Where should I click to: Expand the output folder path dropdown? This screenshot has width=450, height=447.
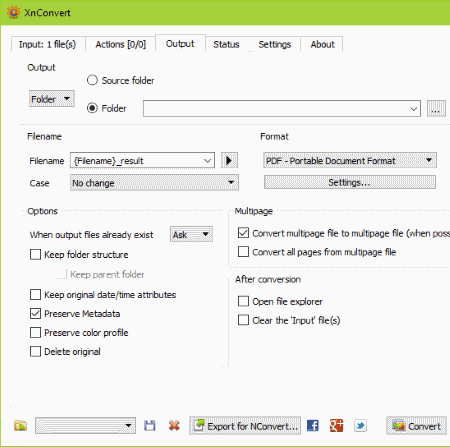413,109
